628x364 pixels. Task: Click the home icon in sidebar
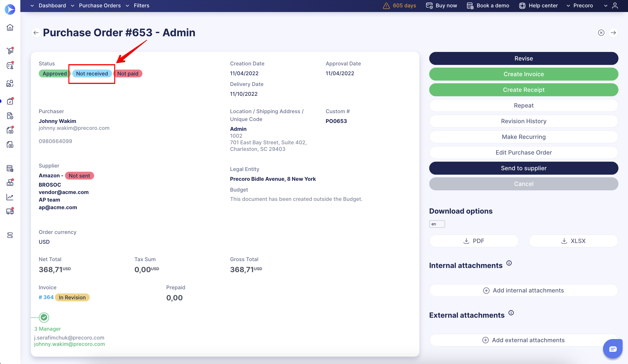[10, 27]
